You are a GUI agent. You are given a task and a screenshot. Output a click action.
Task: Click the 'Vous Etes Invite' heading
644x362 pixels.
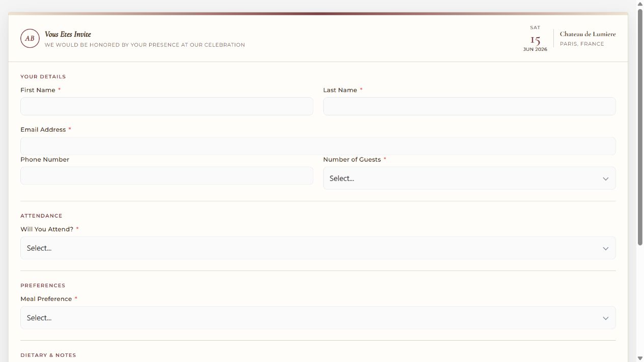point(68,34)
